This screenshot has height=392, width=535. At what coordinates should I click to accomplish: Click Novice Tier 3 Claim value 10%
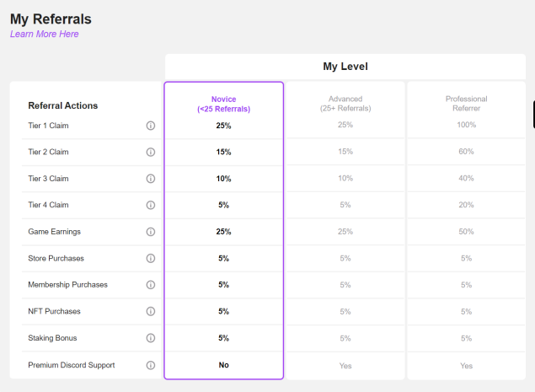[x=223, y=179]
